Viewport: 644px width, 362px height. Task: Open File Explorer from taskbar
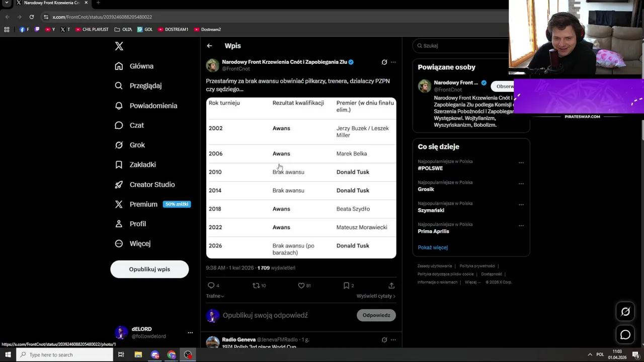138,355
